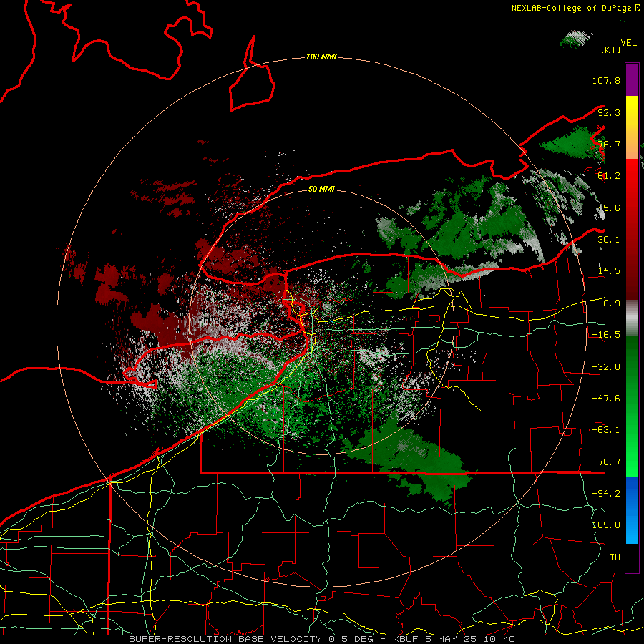Click the -0.9 velocity scale value
This screenshot has height=644, width=644.
609,303
